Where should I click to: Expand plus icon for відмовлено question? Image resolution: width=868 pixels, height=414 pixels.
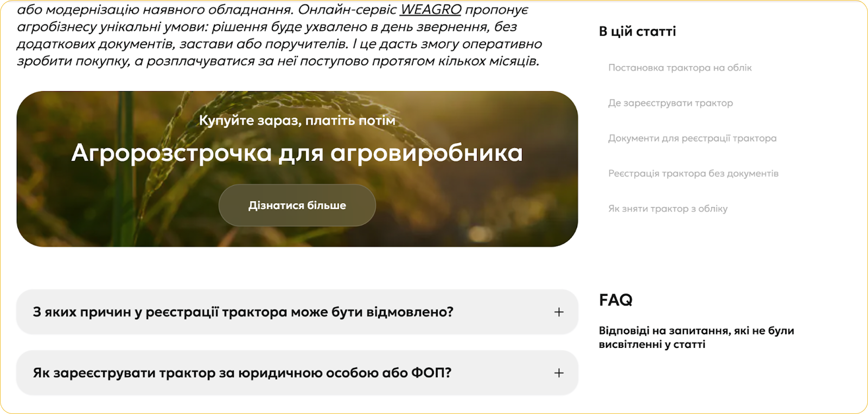[x=559, y=312]
